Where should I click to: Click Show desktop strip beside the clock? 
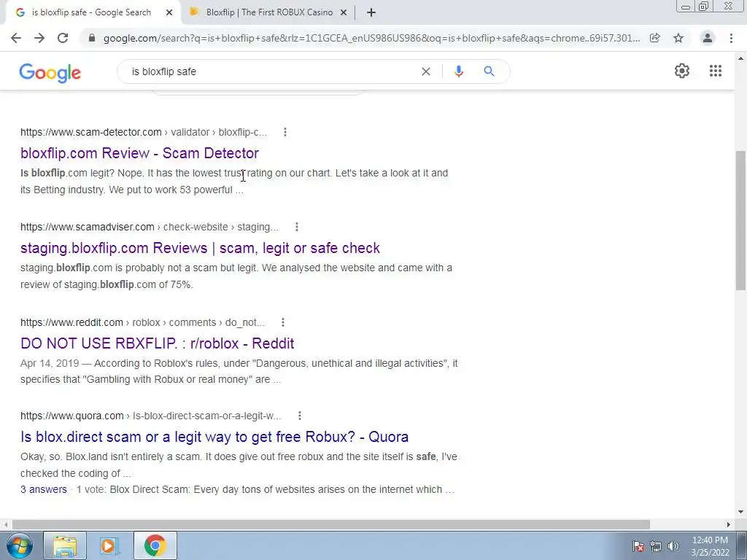[743, 545]
